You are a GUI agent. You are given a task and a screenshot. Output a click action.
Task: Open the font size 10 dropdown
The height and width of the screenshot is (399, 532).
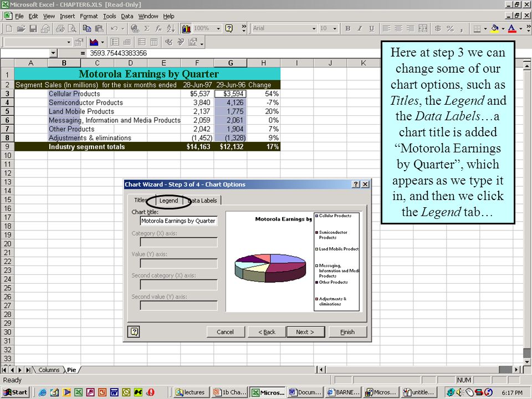[335, 28]
